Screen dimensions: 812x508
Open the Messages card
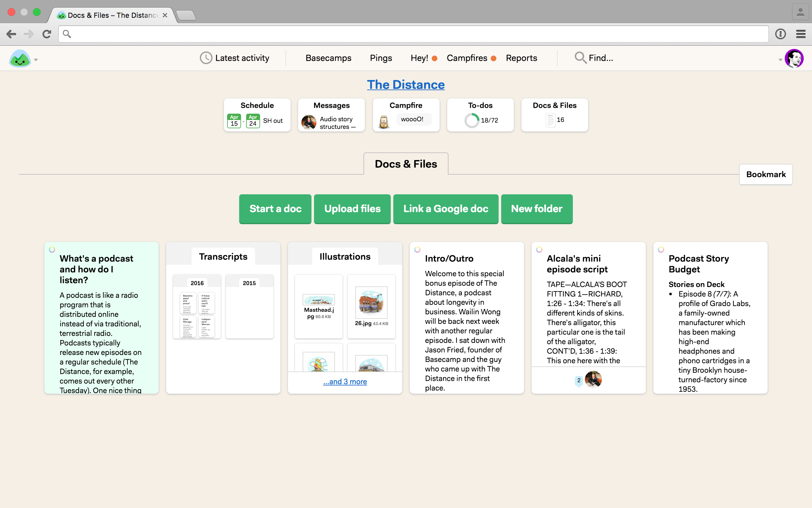click(x=331, y=115)
